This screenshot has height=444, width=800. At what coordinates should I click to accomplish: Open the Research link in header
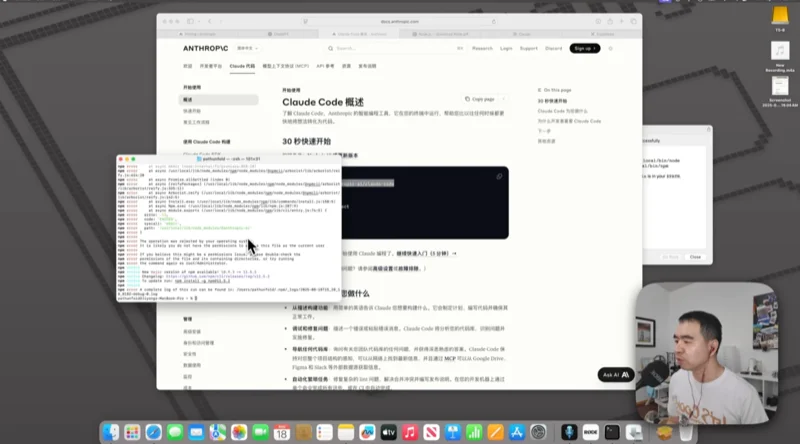482,48
